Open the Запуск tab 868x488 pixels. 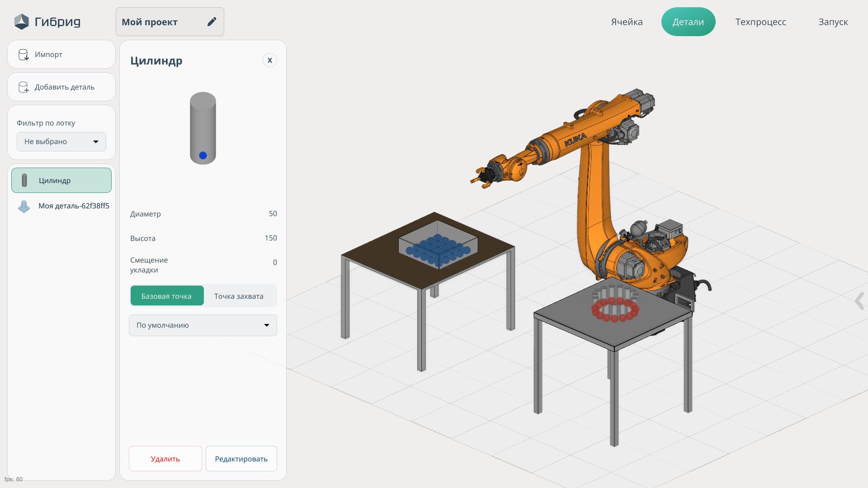tap(833, 22)
